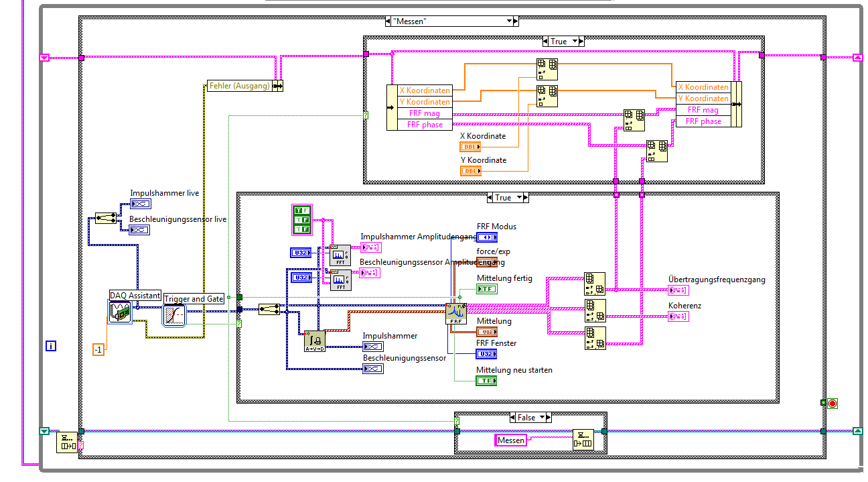Click the enqueue element node beside Messen constant
868x482 pixels.
pyautogui.click(x=583, y=440)
